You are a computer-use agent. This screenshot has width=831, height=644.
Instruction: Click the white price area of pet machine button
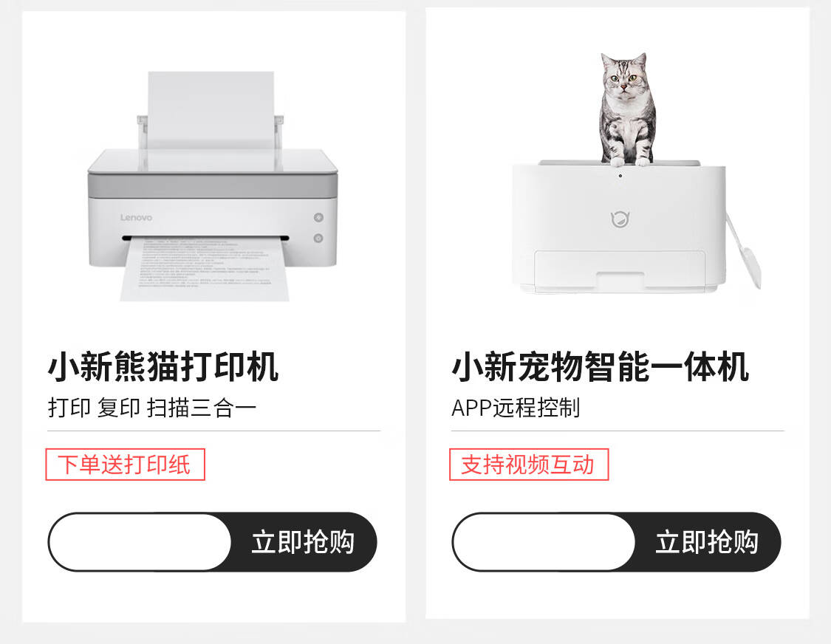[544, 541]
